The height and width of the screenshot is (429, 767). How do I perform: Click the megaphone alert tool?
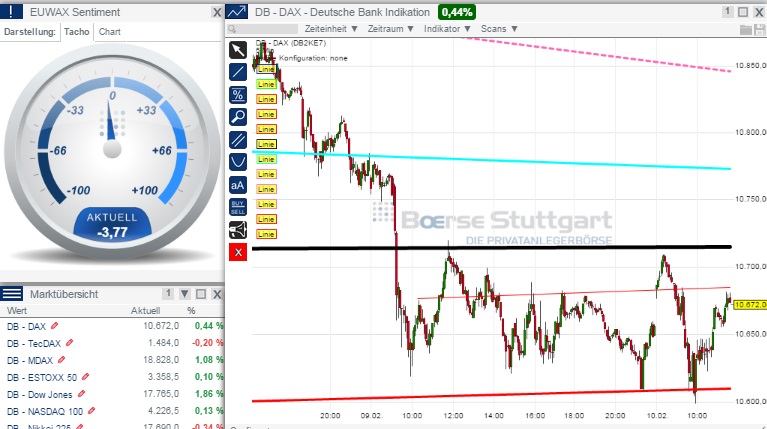(x=238, y=230)
